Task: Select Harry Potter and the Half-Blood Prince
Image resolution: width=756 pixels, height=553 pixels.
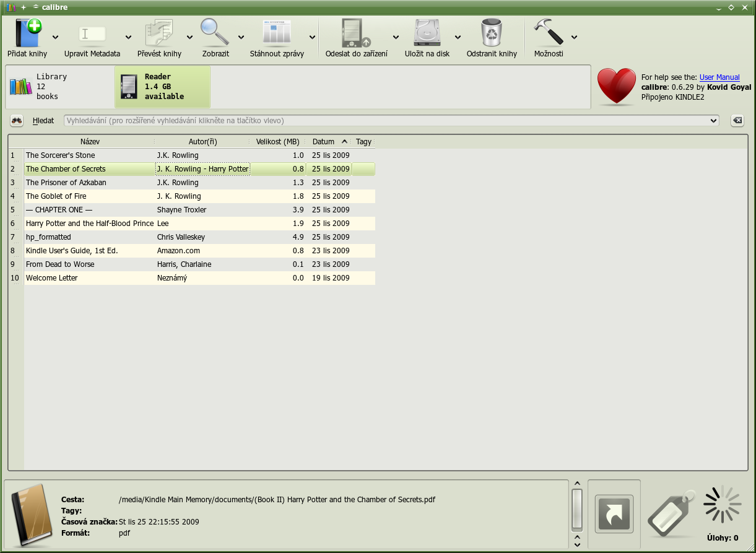Action: coord(90,224)
